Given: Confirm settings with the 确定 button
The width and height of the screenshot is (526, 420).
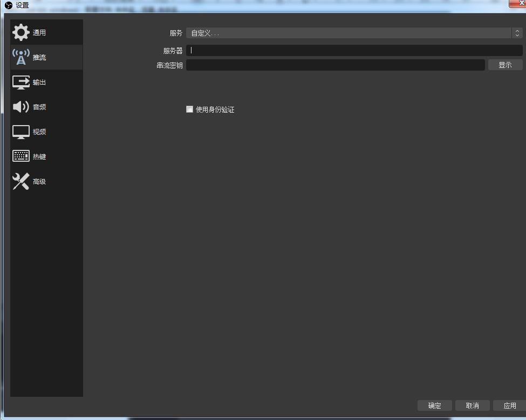Looking at the screenshot, I should [x=434, y=405].
